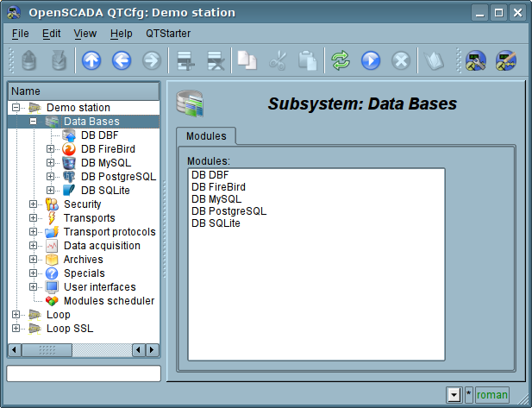Screen dimensions: 532x408
Task: Open the Edit menu
Action: point(51,34)
